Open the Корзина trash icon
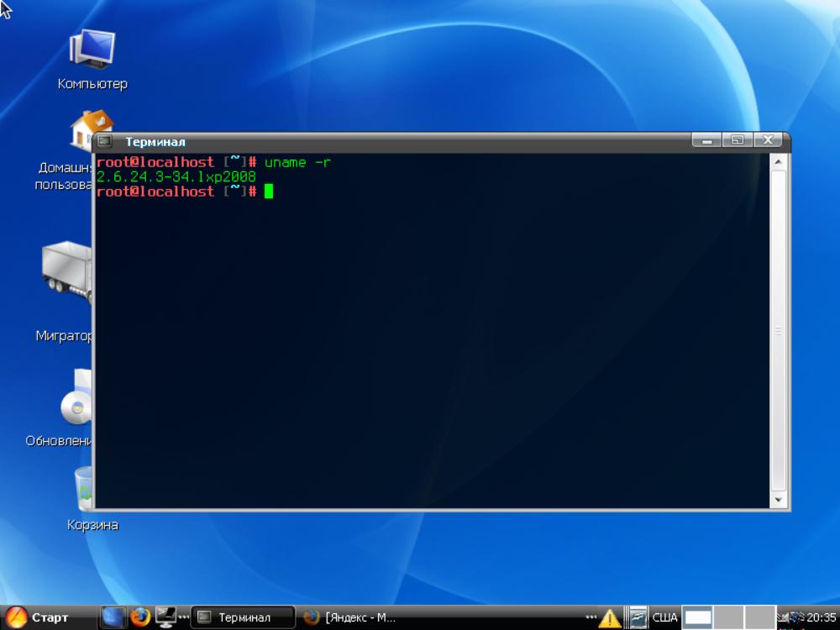The width and height of the screenshot is (840, 630). pyautogui.click(x=83, y=489)
